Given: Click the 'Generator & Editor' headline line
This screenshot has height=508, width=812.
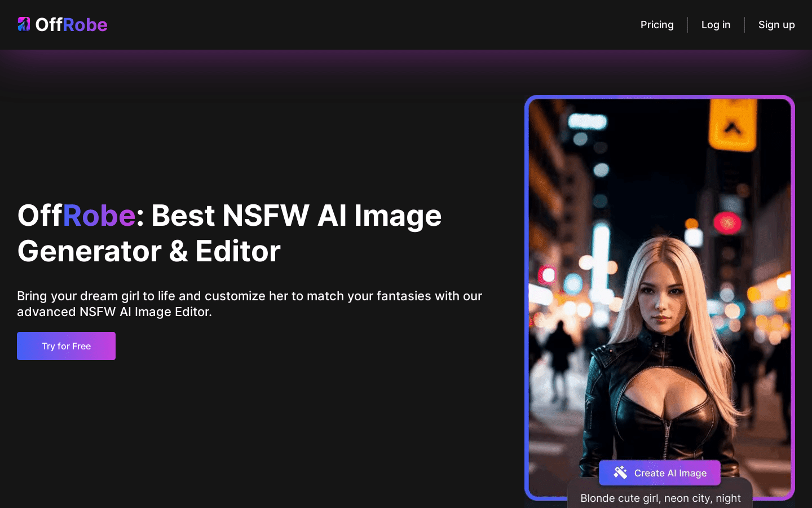Looking at the screenshot, I should coord(149,251).
